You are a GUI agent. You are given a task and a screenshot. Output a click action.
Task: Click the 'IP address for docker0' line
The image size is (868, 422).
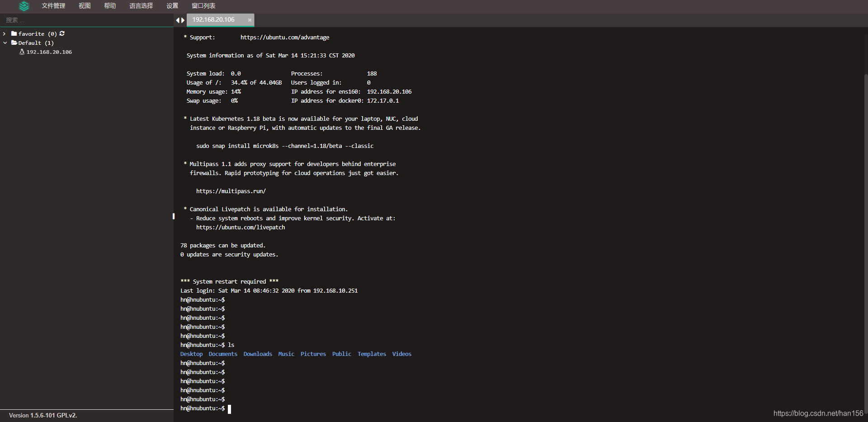(x=345, y=101)
